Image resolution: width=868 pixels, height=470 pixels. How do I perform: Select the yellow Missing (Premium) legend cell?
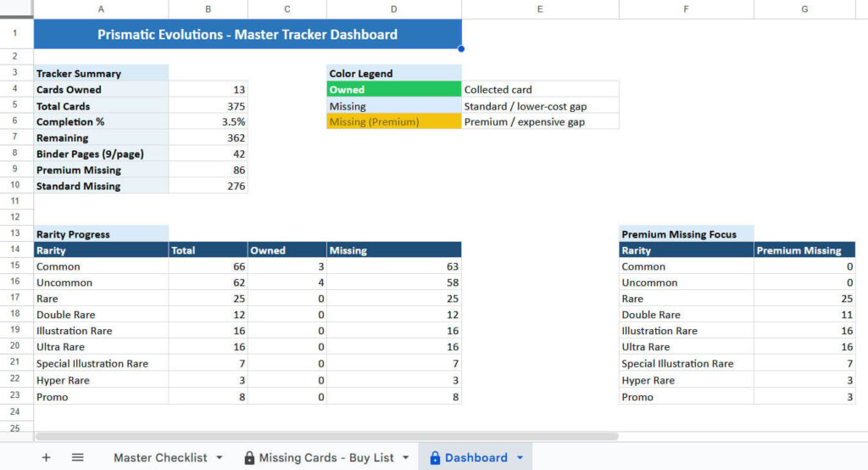tap(394, 122)
